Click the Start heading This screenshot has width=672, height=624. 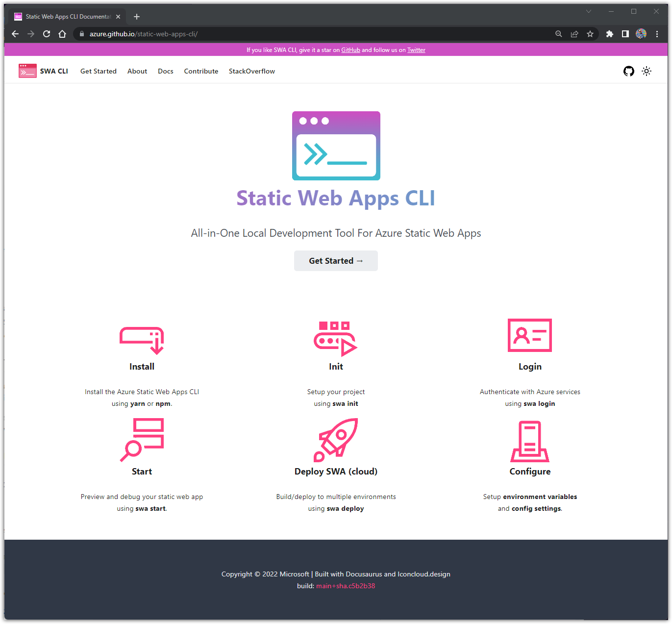point(142,472)
